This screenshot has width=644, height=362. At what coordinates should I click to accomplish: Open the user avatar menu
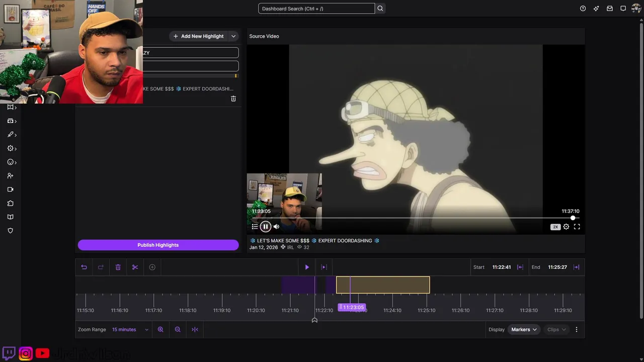636,9
